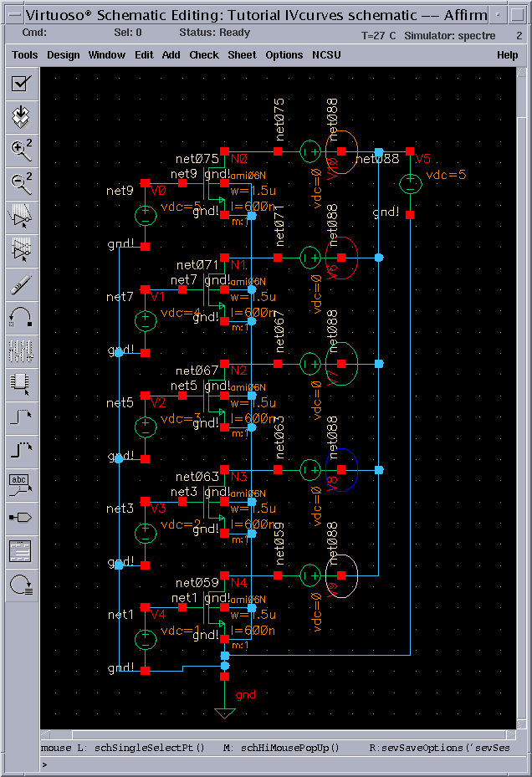Click the N3 transistor label

(x=239, y=477)
